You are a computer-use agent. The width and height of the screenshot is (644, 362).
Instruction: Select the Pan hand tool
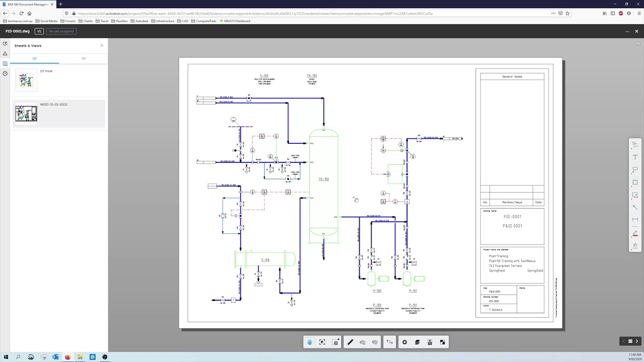point(309,342)
